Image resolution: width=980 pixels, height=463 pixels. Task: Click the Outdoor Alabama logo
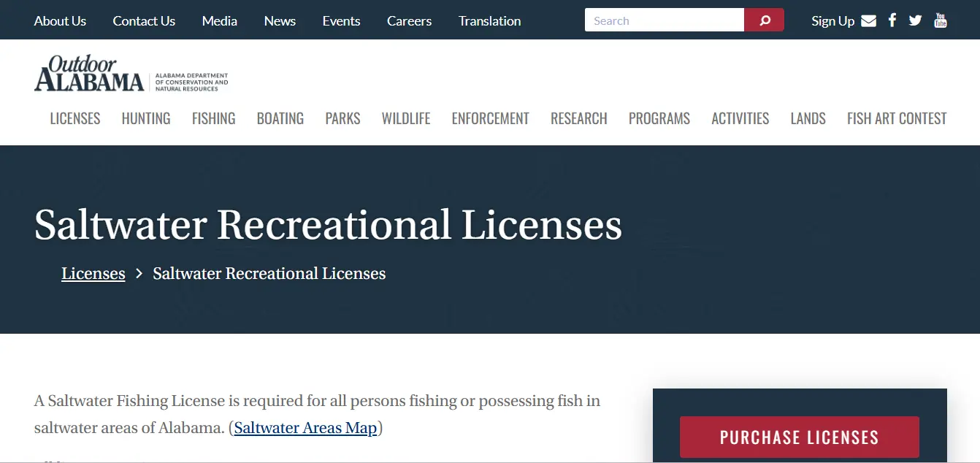click(x=131, y=74)
